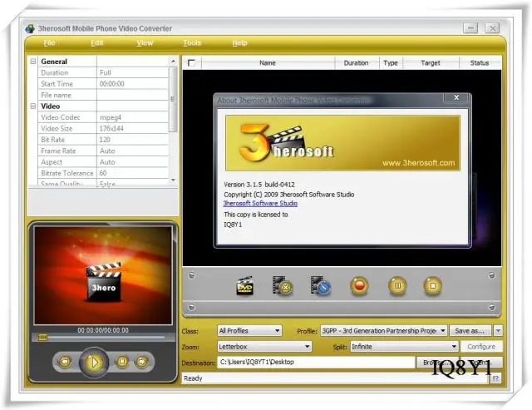Click the Save as... button
The image size is (532, 410).
(471, 331)
